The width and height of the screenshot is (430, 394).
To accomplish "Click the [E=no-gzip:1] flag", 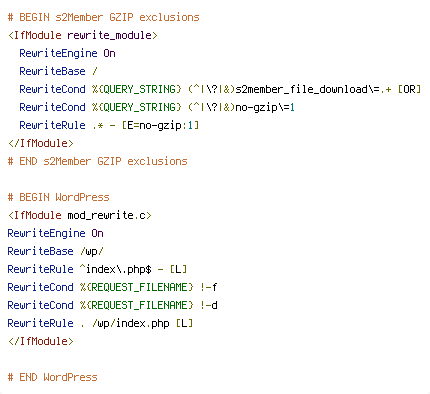I will [160, 125].
